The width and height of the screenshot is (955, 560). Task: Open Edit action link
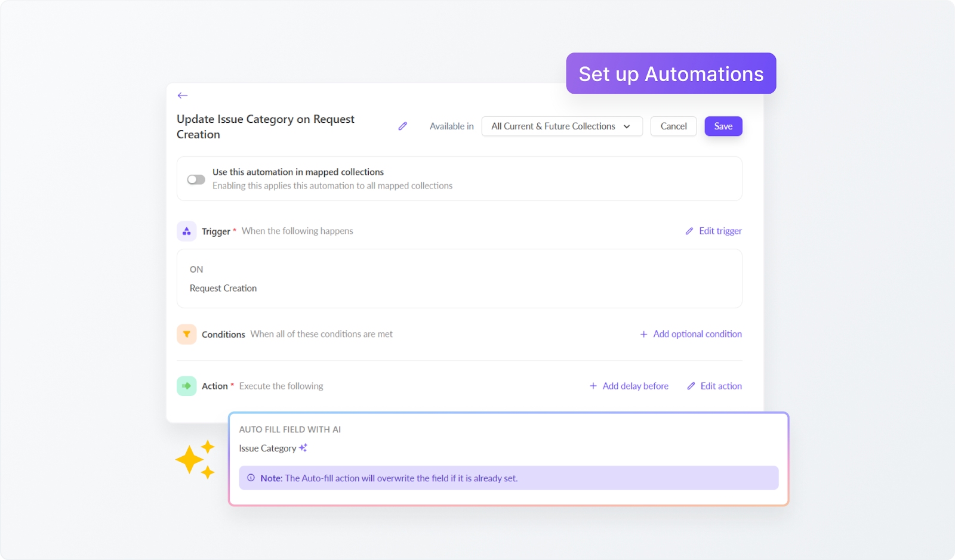[x=714, y=386]
